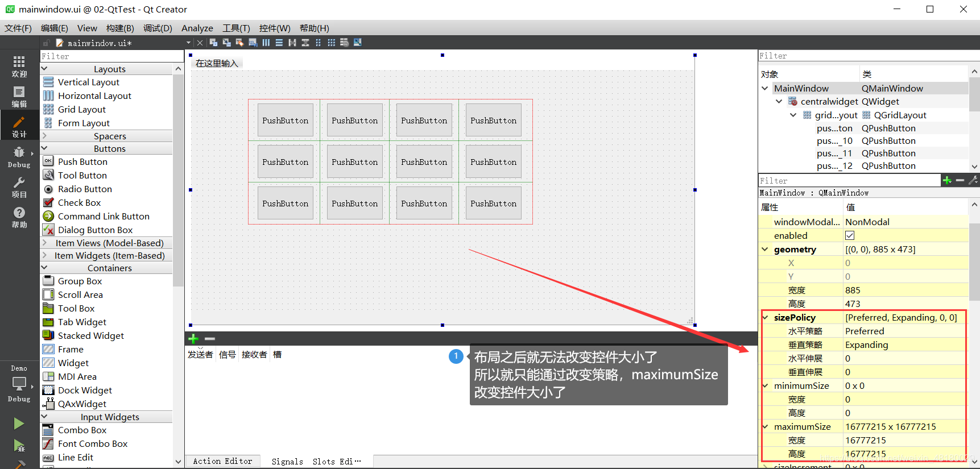Open the 帮助 help mode
This screenshot has height=469, width=980.
pos(19,217)
